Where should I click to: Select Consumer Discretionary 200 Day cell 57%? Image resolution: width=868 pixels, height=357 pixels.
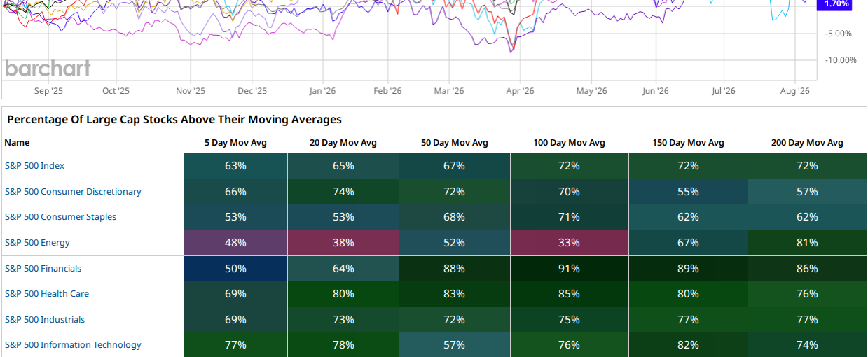point(807,191)
